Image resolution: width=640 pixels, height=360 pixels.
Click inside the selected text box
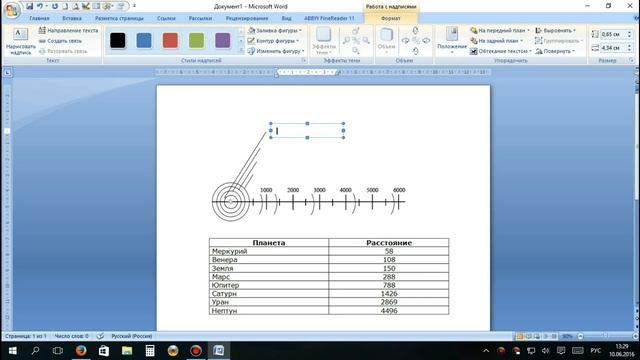point(307,131)
